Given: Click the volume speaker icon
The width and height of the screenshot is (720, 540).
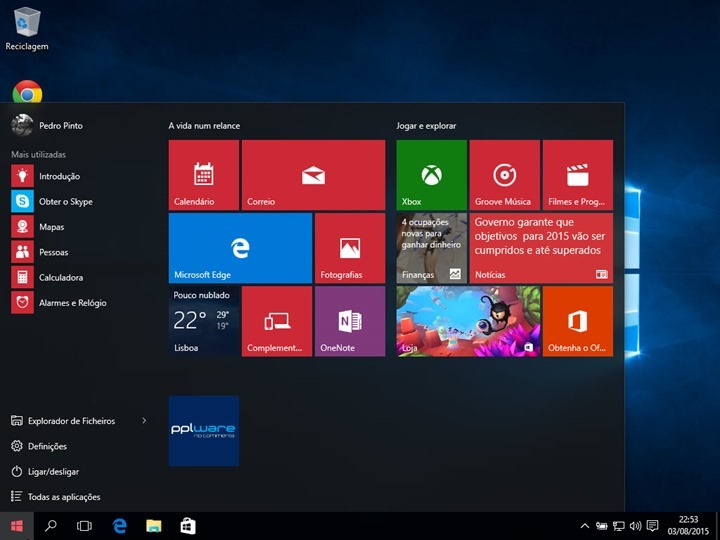Looking at the screenshot, I should tap(636, 526).
